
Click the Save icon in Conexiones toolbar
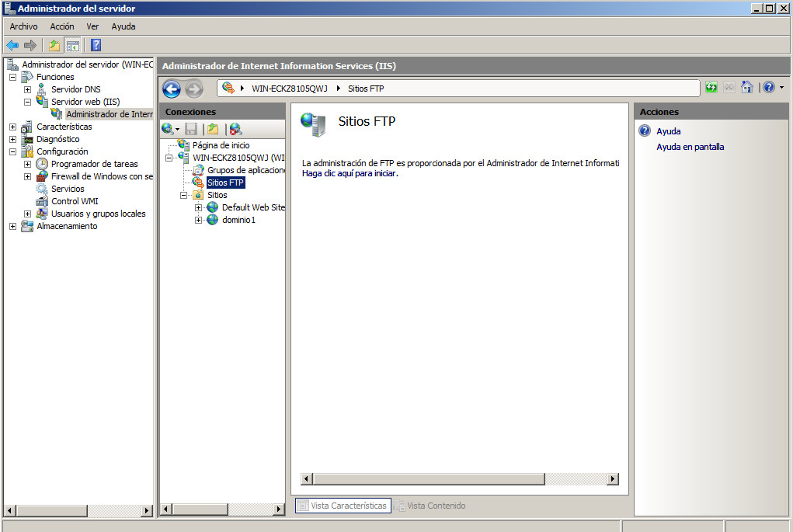click(x=191, y=129)
